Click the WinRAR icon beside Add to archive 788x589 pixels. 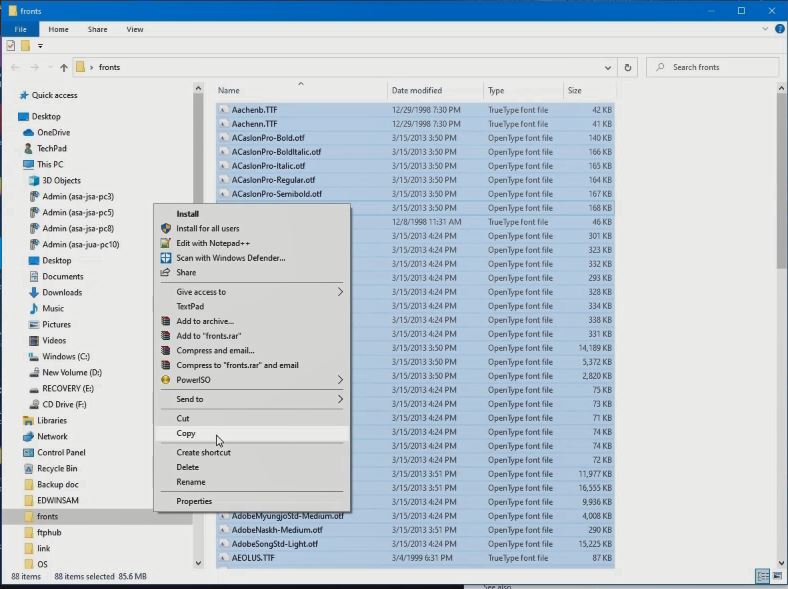(x=166, y=321)
